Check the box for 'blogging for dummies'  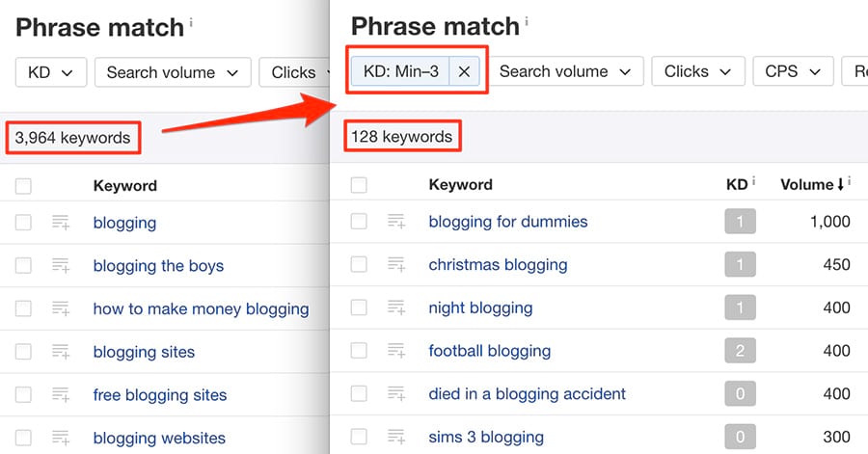[359, 222]
